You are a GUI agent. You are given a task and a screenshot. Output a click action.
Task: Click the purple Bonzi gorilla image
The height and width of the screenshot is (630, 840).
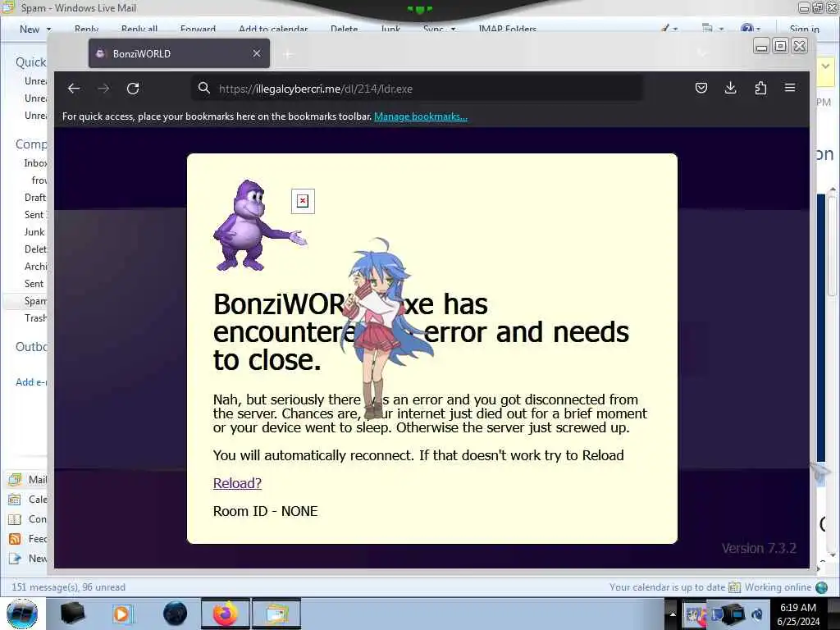259,225
